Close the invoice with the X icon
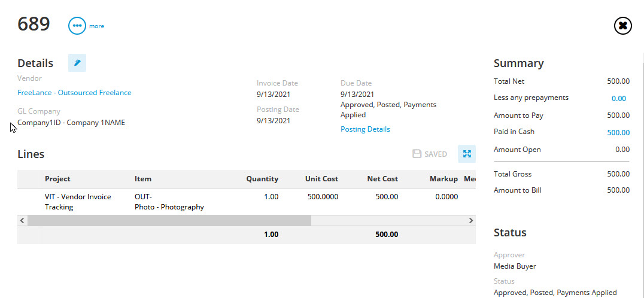The image size is (644, 298). pyautogui.click(x=622, y=26)
